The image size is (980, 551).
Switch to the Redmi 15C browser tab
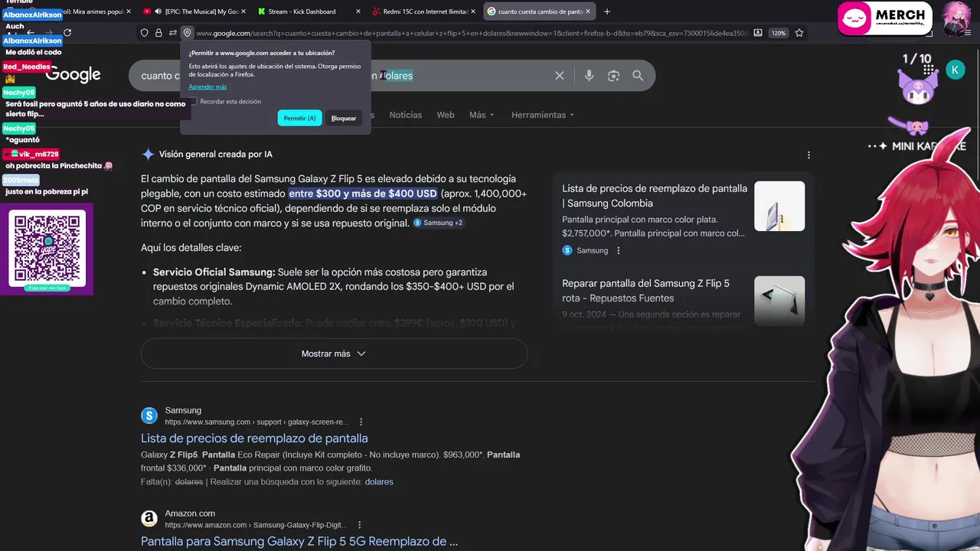click(x=424, y=11)
